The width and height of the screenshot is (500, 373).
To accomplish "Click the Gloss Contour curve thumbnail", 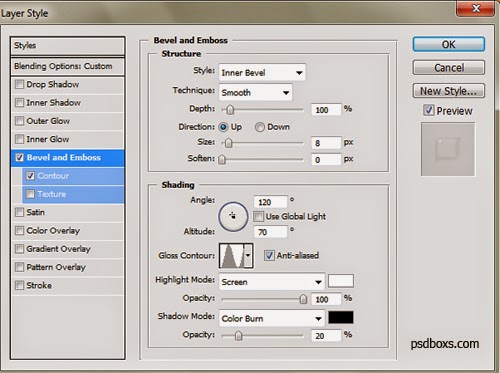I will point(232,256).
